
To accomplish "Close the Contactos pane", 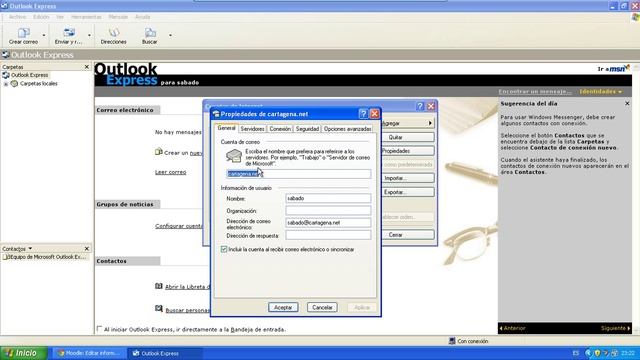I will (87, 249).
